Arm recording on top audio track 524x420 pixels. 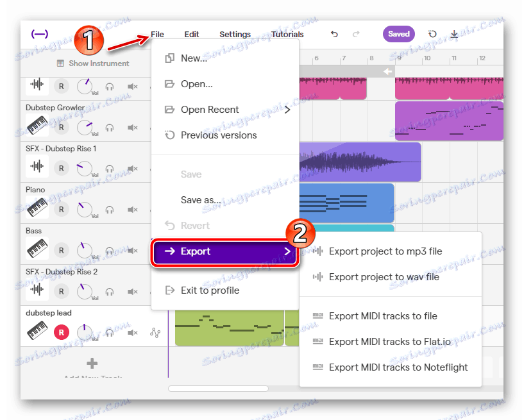(x=61, y=87)
